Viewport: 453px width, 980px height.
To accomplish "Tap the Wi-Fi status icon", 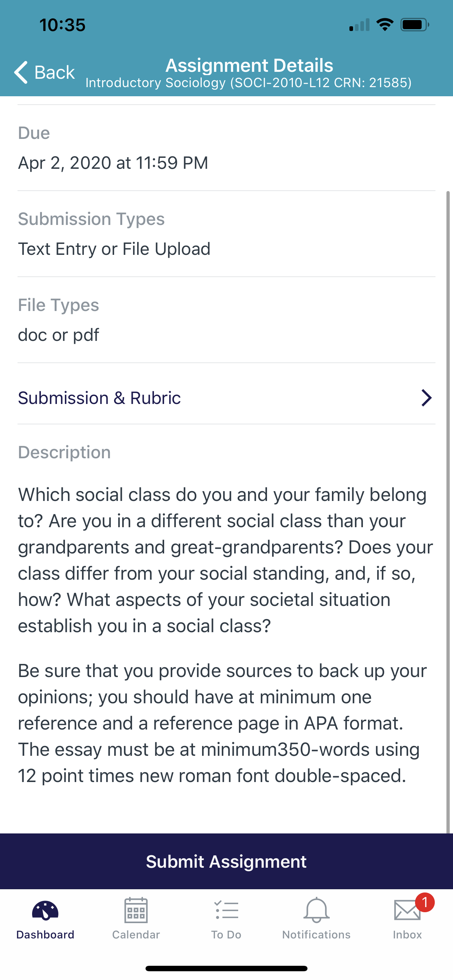I will (x=385, y=25).
